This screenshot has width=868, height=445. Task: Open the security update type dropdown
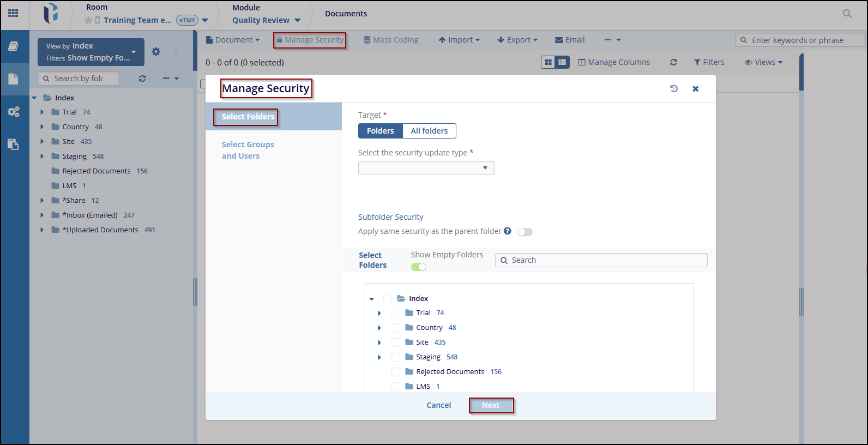click(426, 168)
